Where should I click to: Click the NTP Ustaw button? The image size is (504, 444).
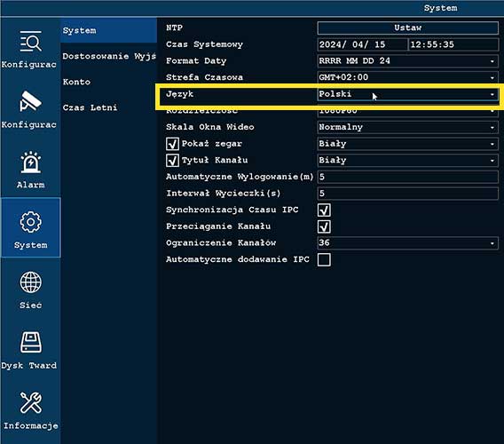pyautogui.click(x=407, y=28)
